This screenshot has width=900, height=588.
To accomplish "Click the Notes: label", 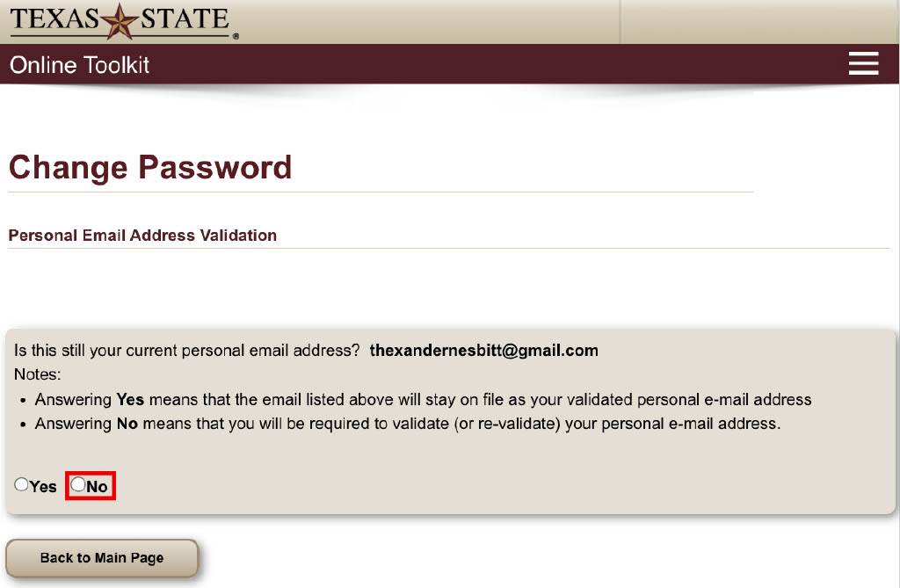I will tap(37, 374).
